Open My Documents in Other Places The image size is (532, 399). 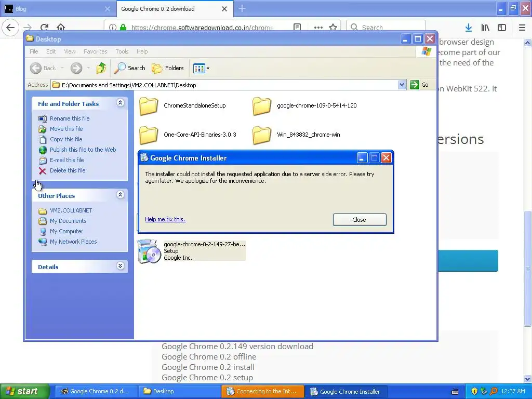tap(68, 221)
